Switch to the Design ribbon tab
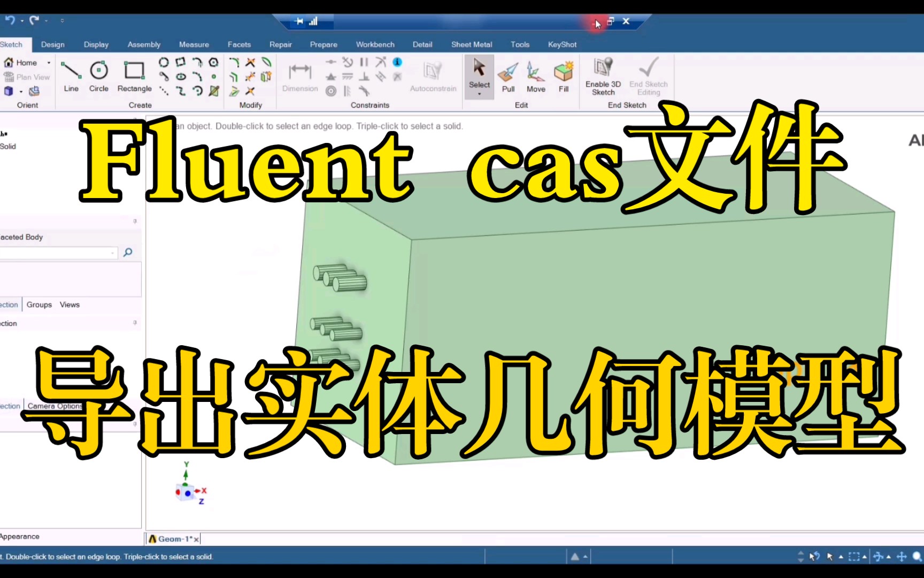 [x=52, y=44]
